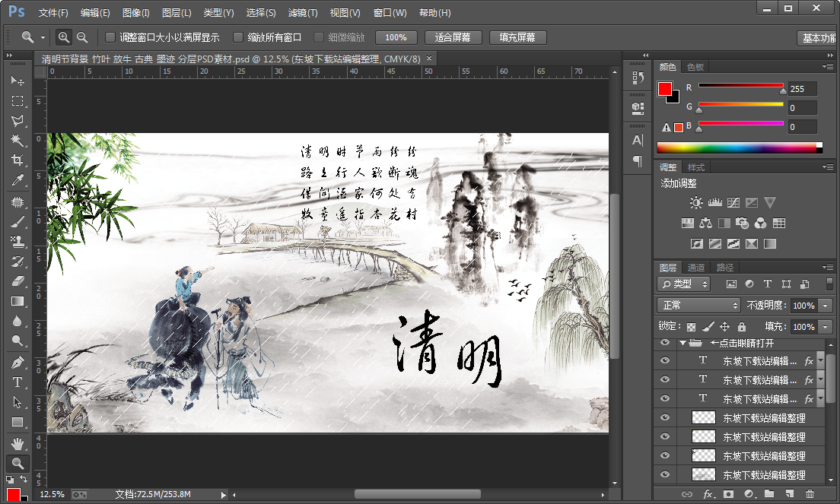
Task: Hide the 点击眼睛打开 layer group
Action: (x=666, y=343)
